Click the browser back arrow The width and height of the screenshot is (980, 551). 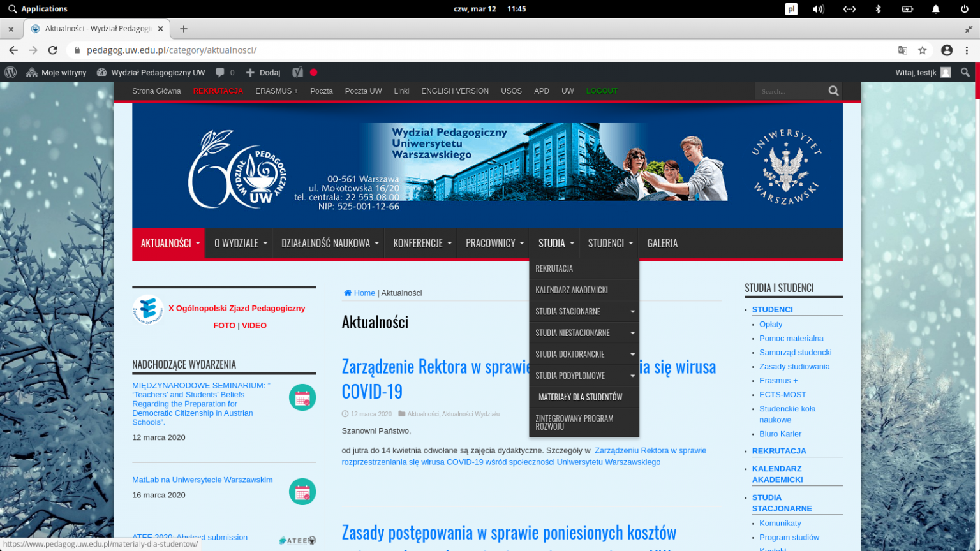pyautogui.click(x=13, y=50)
